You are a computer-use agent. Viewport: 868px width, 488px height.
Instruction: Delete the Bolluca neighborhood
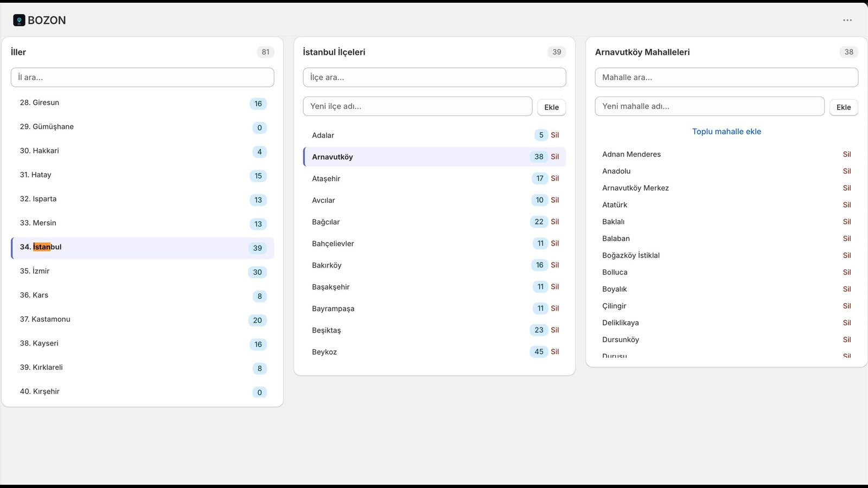coord(847,272)
